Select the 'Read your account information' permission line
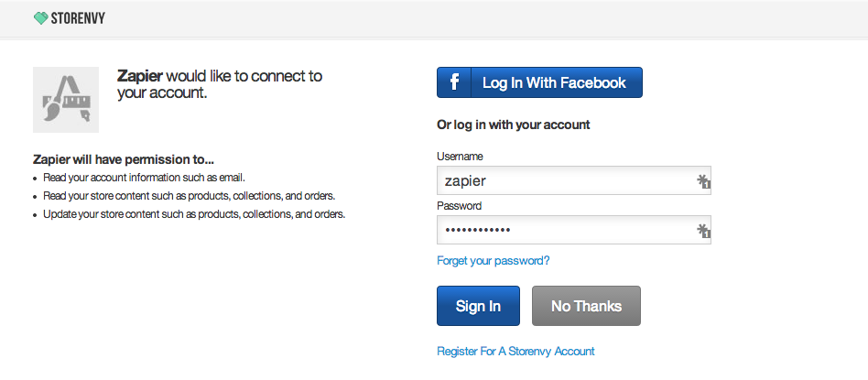Viewport: 868px width, 380px height. [x=144, y=179]
